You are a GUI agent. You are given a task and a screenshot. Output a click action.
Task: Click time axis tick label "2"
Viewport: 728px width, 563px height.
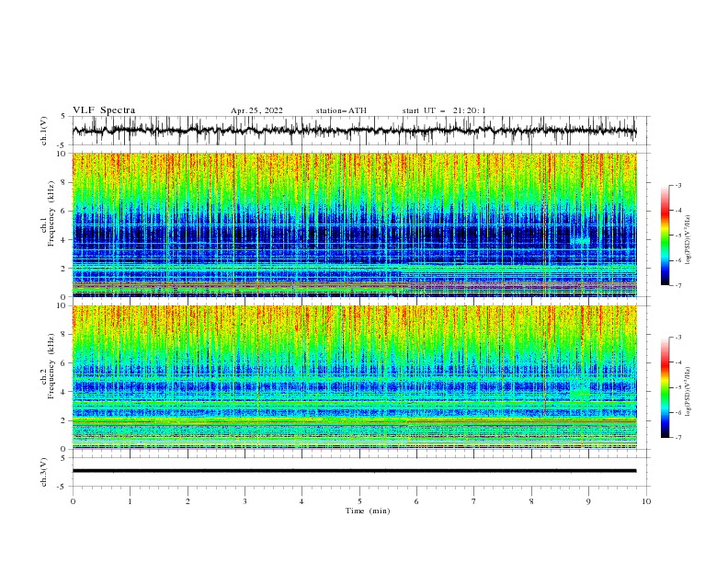(x=188, y=501)
